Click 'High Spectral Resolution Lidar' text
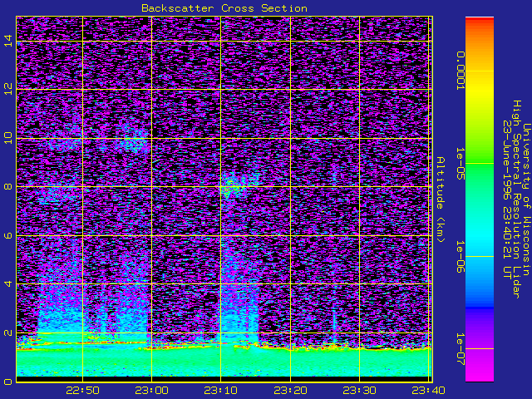Image resolution: width=532 pixels, height=399 pixels. (516, 199)
